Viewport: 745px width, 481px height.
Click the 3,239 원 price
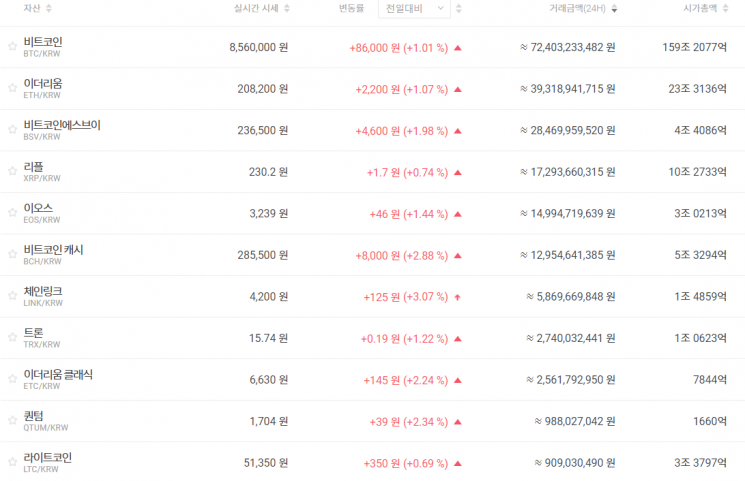tap(269, 213)
